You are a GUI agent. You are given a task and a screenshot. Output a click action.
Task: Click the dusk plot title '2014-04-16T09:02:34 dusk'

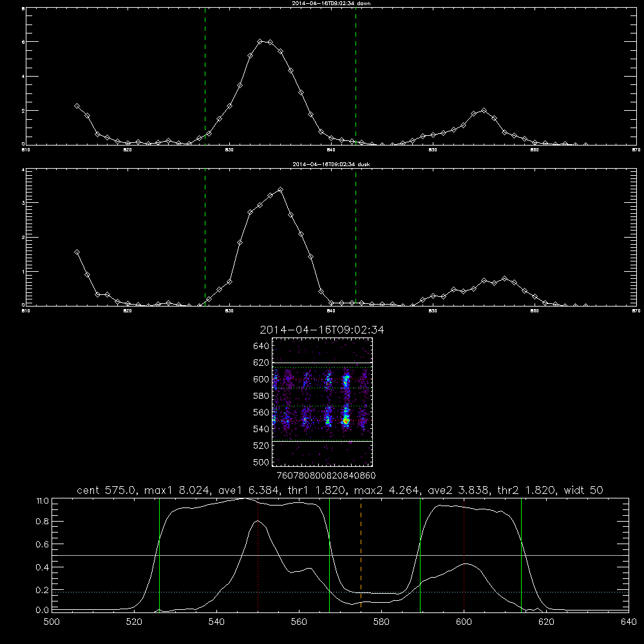click(x=331, y=164)
